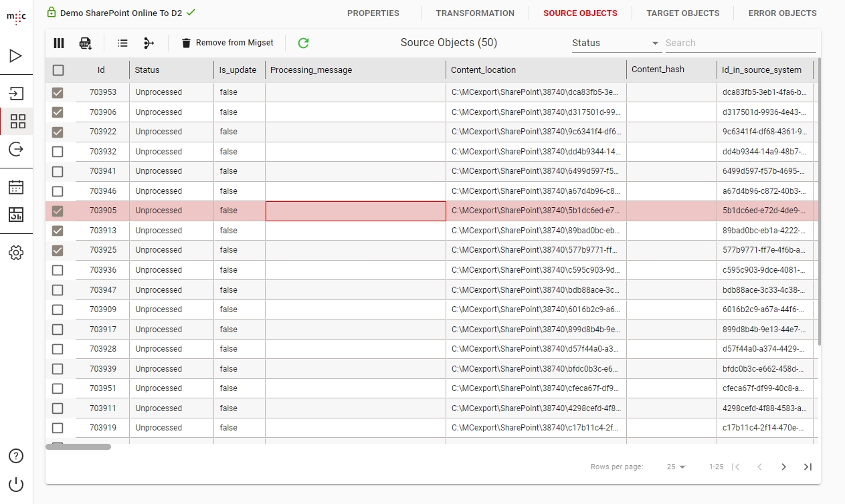Click the horizontal scrollbar below the table

tap(78, 447)
